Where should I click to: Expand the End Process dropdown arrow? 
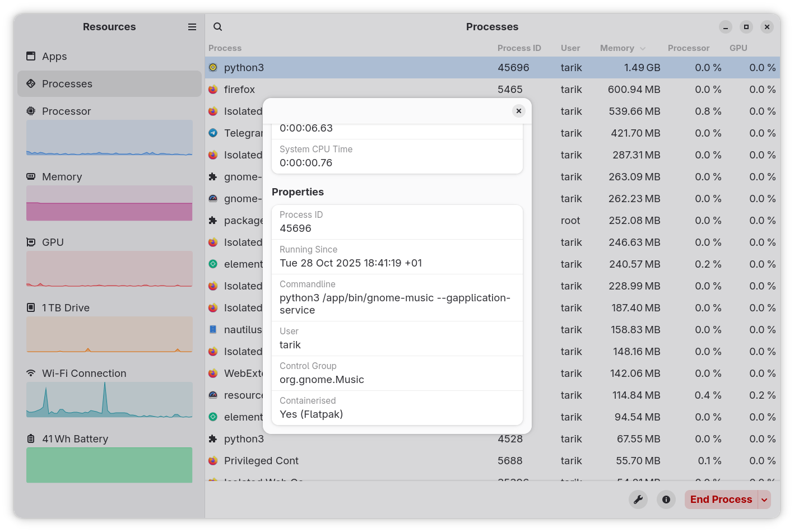764,500
